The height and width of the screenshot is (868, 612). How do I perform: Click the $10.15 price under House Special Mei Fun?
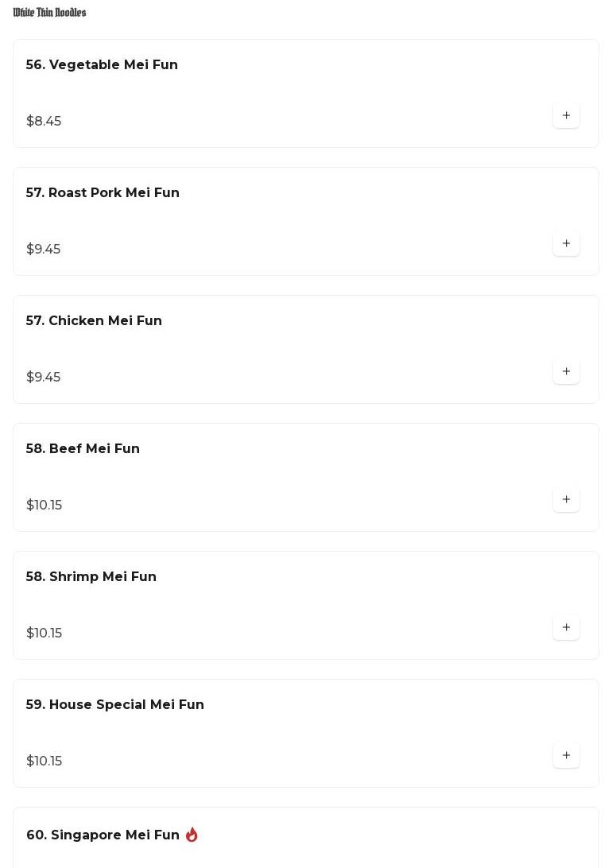44,761
